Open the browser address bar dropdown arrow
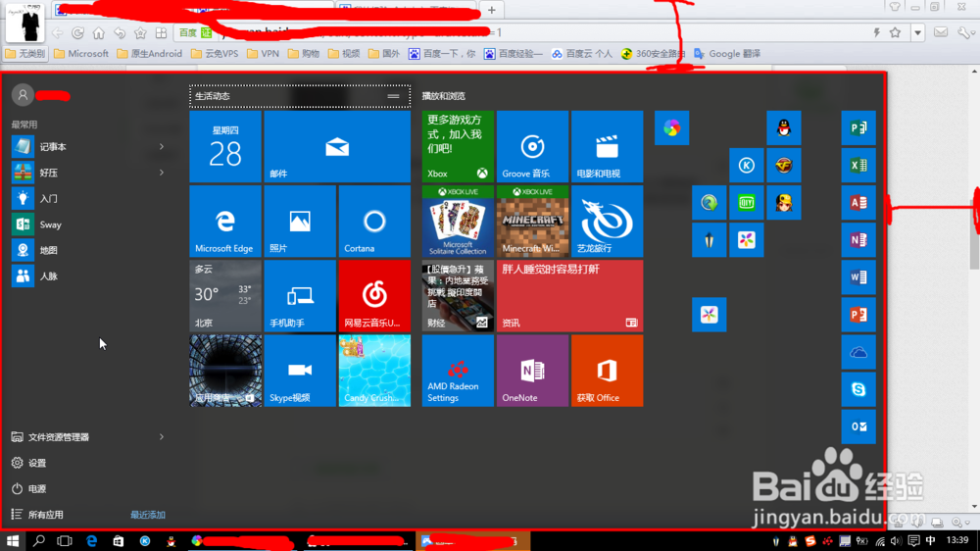The height and width of the screenshot is (551, 980). pos(917,32)
